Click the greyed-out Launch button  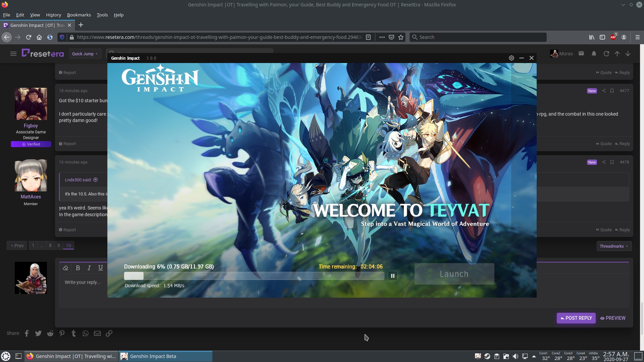click(454, 274)
